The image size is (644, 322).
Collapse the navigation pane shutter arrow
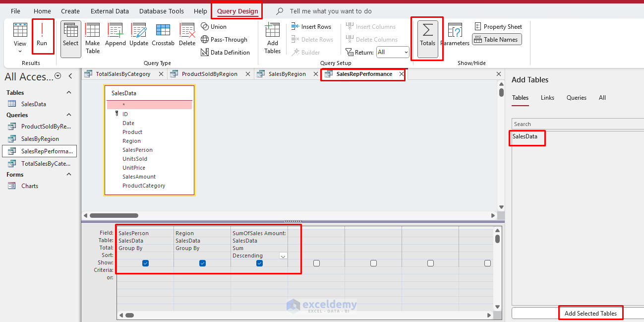click(x=70, y=76)
